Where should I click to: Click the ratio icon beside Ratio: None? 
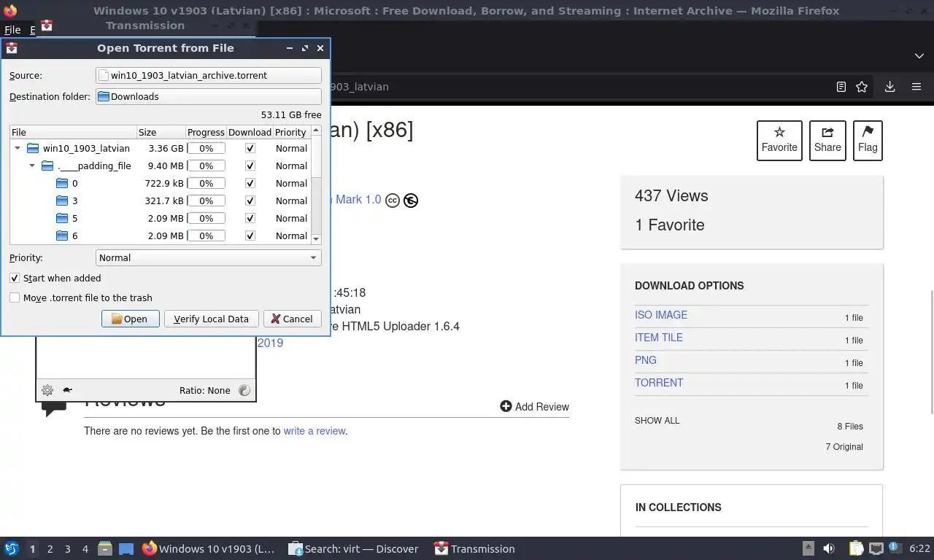[244, 390]
